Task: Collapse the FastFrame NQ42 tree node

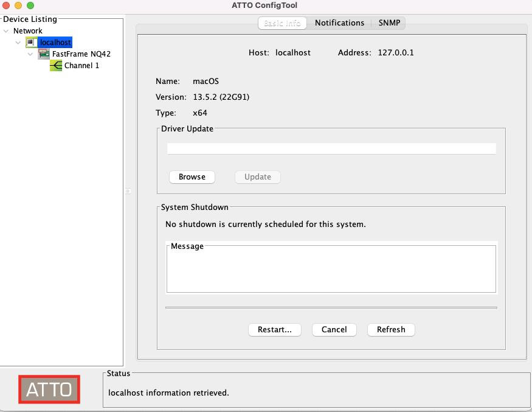Action: point(30,54)
